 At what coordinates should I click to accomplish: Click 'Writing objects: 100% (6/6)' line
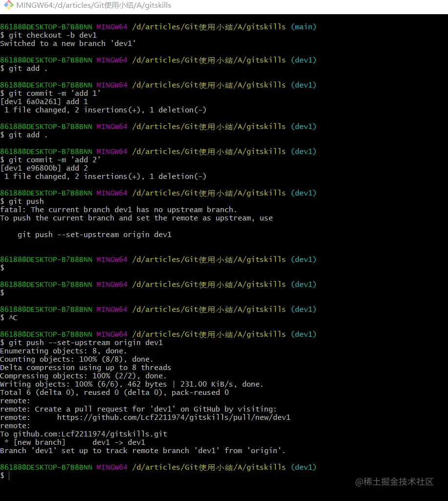132,384
